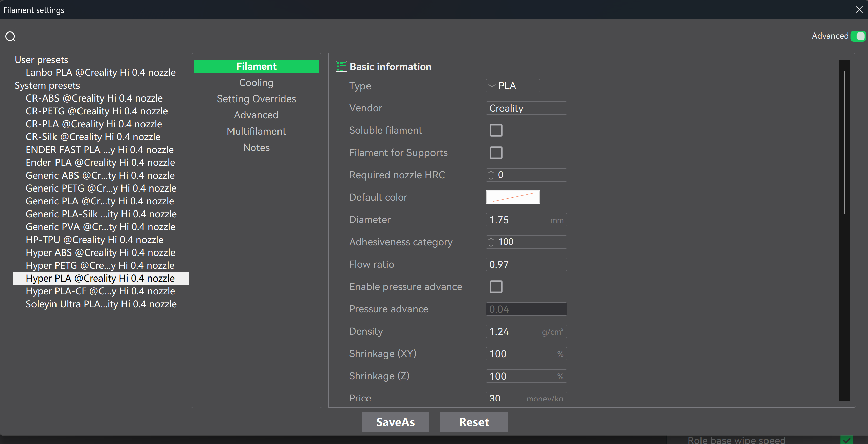The height and width of the screenshot is (444, 868).
Task: Enable pressure advance checkbox
Action: pos(496,287)
